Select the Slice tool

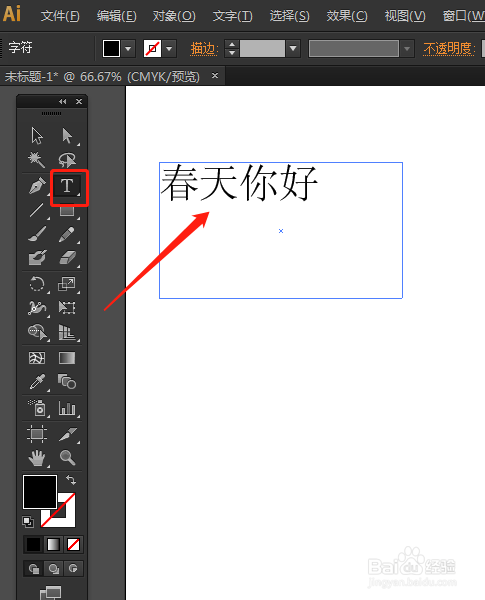click(68, 434)
